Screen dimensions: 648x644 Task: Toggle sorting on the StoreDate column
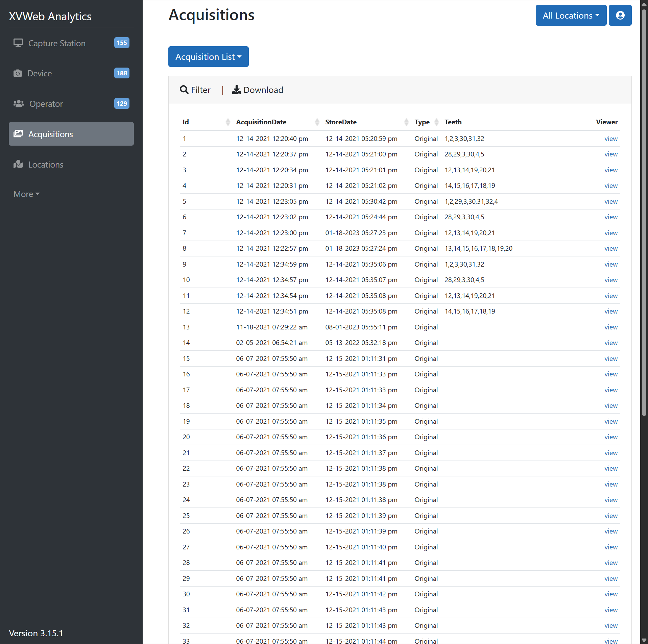[406, 122]
